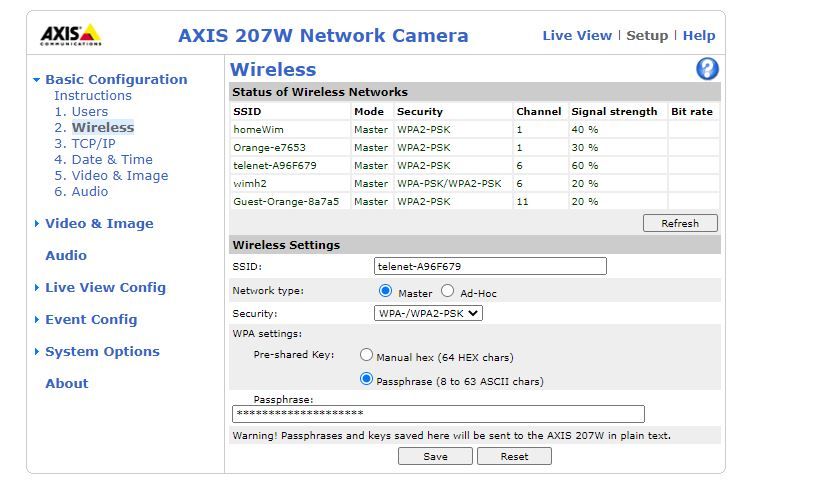Click the AXIS Communications logo
The height and width of the screenshot is (501, 820).
tap(70, 35)
